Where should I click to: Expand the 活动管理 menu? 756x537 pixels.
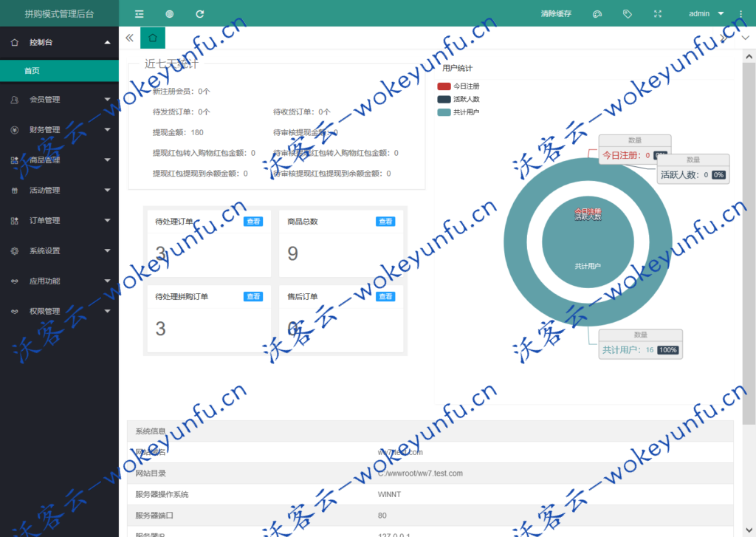[x=59, y=191]
